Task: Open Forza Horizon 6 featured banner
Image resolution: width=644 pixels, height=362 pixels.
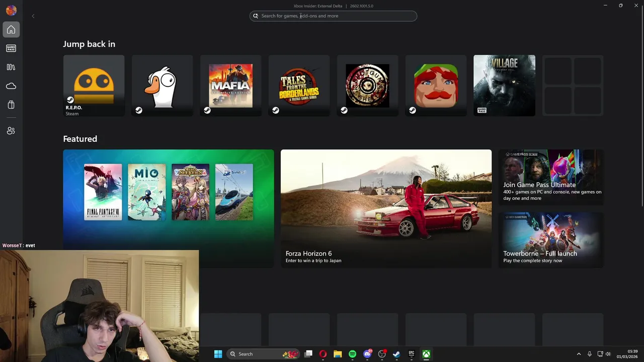Action: coord(386,208)
